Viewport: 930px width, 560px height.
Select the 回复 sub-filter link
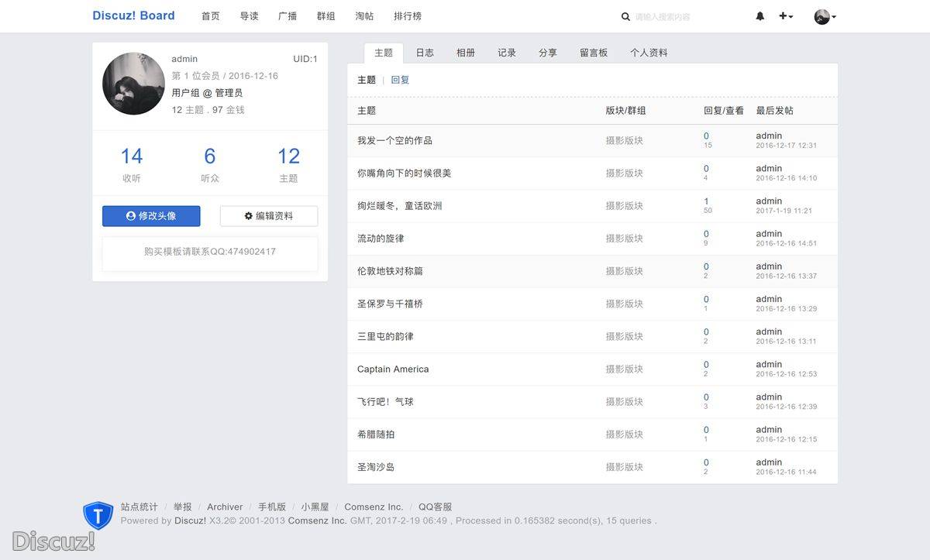click(400, 80)
